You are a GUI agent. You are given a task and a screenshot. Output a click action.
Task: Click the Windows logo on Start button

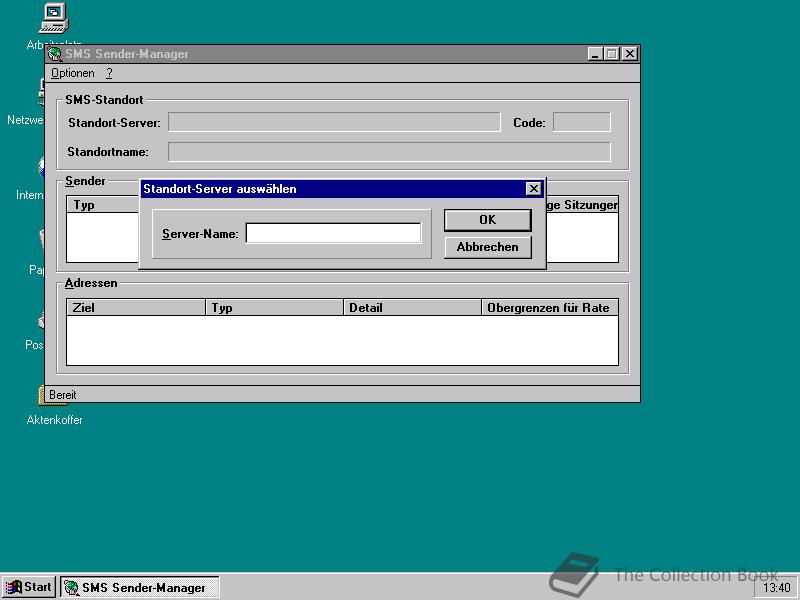[14, 587]
